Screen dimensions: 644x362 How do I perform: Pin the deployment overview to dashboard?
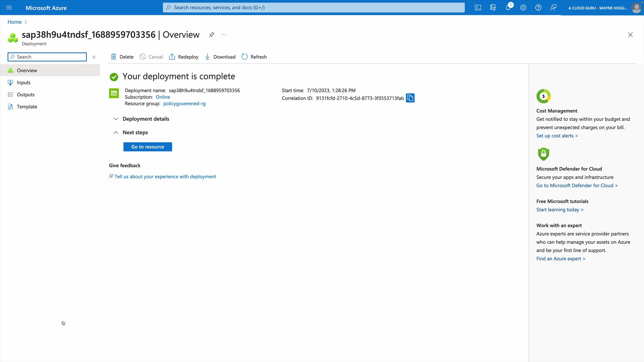click(212, 35)
